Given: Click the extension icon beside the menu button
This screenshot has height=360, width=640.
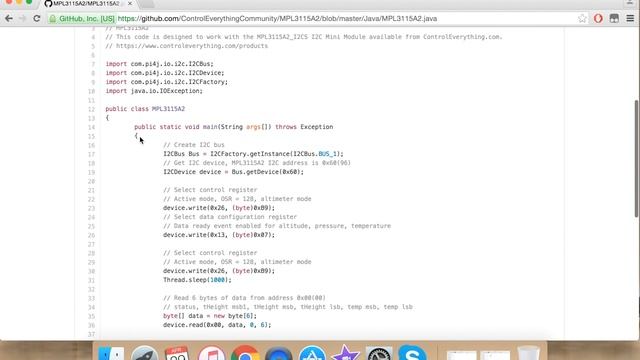Looking at the screenshot, I should pos(614,18).
